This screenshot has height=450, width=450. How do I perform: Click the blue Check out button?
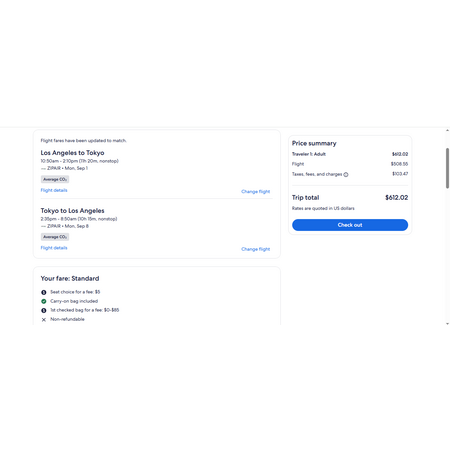click(x=350, y=225)
